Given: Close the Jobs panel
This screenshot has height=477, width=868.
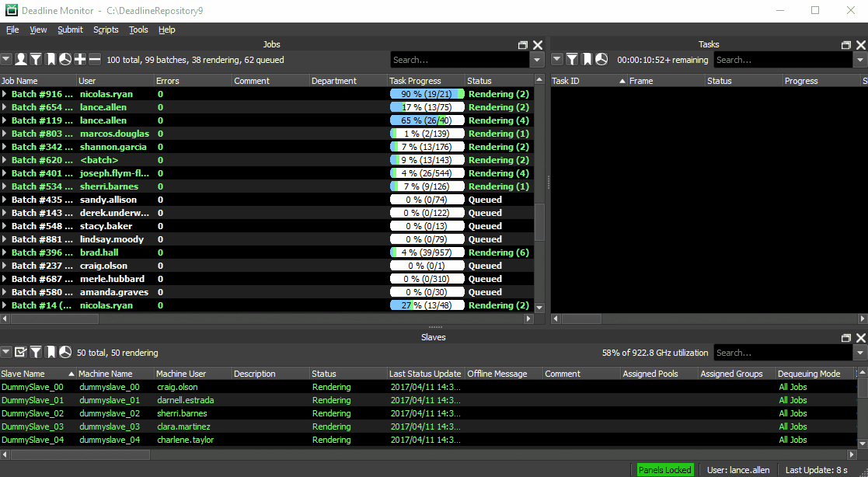Looking at the screenshot, I should 538,45.
